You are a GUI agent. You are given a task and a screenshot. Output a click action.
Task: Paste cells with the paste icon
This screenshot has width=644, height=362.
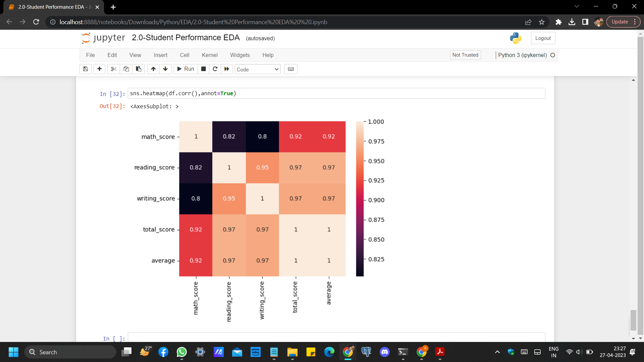coord(138,69)
